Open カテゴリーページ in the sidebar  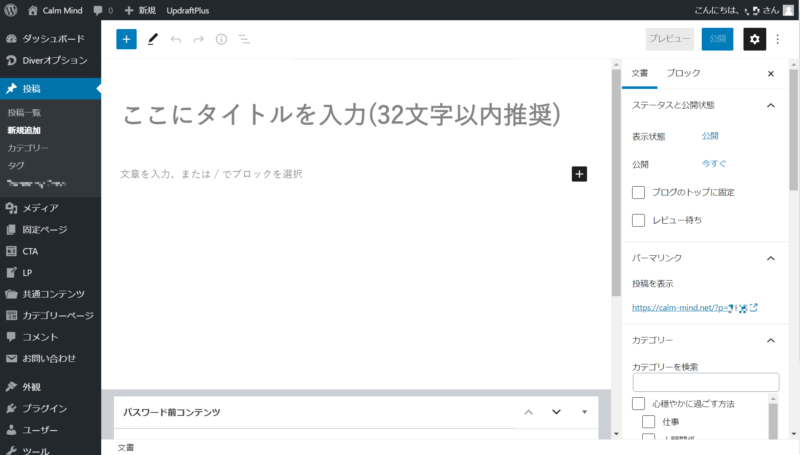click(51, 315)
